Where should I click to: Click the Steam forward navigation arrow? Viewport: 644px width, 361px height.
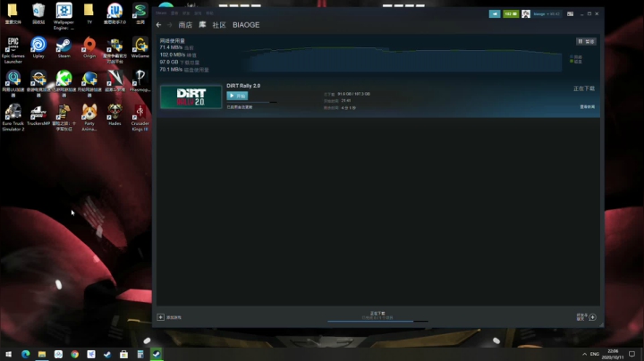tap(169, 25)
